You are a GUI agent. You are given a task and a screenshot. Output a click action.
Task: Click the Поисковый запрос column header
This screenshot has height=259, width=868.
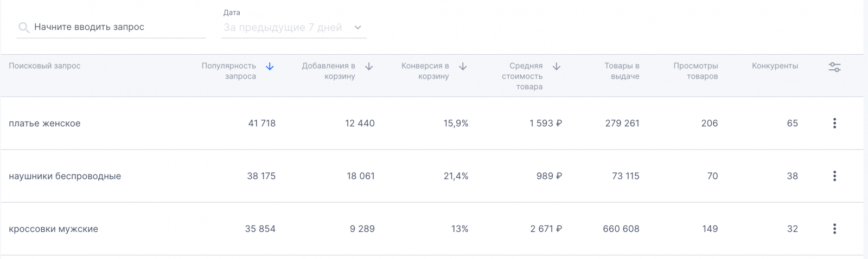click(x=44, y=66)
